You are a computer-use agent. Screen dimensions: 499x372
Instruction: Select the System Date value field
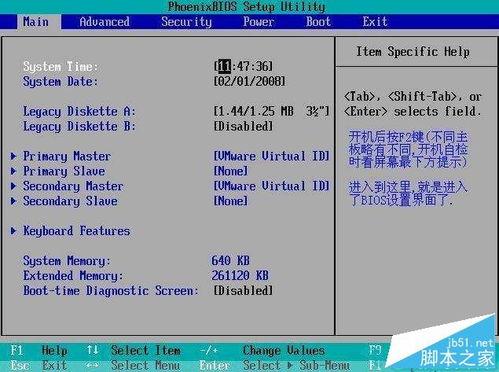(250, 81)
